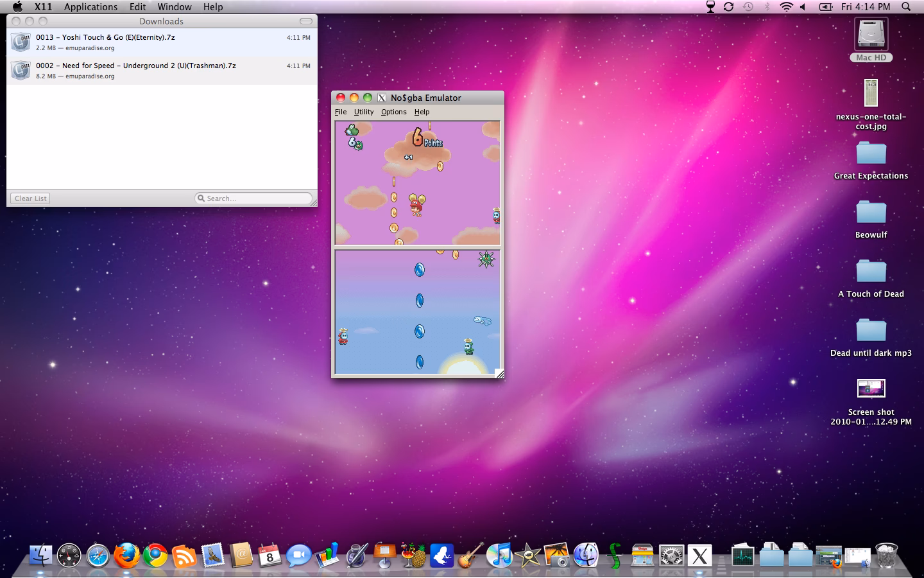Select the Dead until dark mp3 folder
The height and width of the screenshot is (578, 924).
(871, 338)
